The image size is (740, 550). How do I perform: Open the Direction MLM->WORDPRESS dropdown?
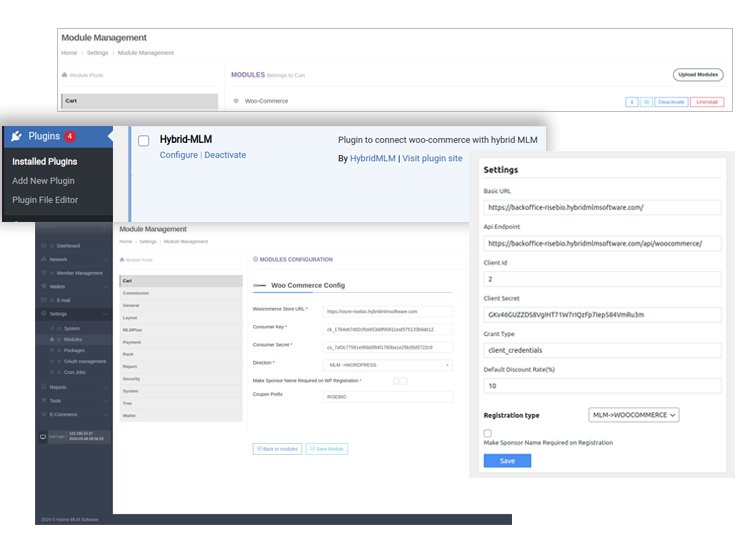point(387,365)
